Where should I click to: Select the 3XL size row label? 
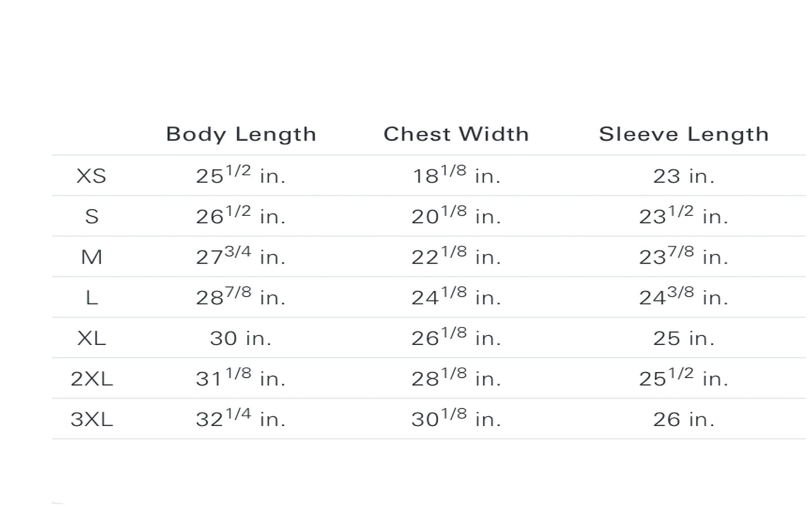tap(92, 419)
